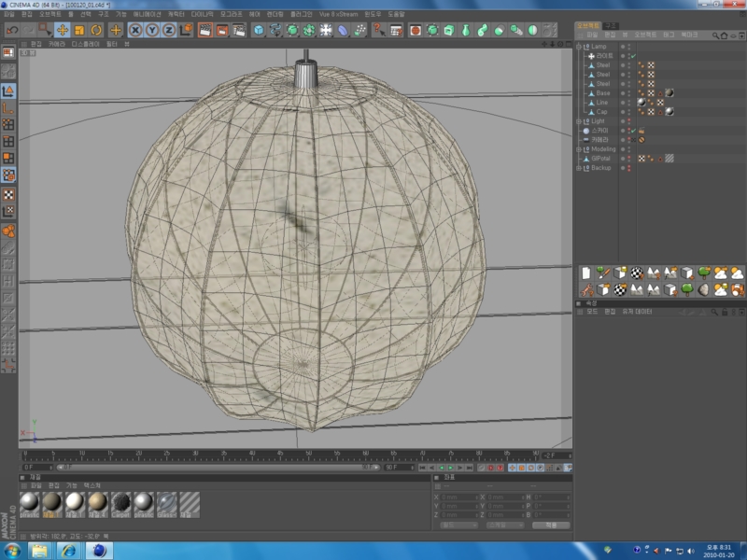Select the Glass material swatch

click(167, 504)
